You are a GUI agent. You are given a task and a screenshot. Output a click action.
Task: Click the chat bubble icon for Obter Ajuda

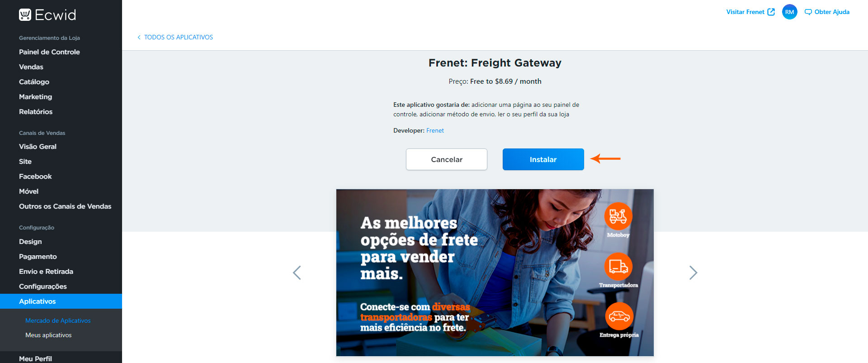pyautogui.click(x=808, y=12)
